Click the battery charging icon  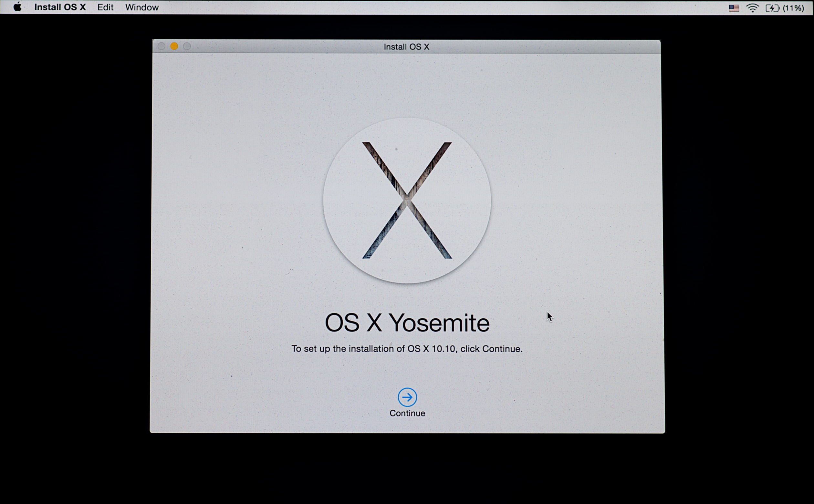772,8
